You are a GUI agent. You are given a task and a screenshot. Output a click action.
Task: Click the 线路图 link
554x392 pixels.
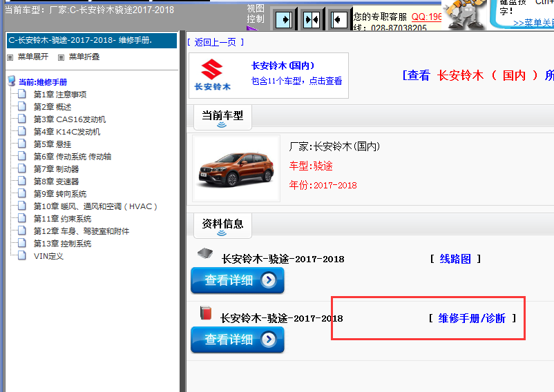coord(455,259)
